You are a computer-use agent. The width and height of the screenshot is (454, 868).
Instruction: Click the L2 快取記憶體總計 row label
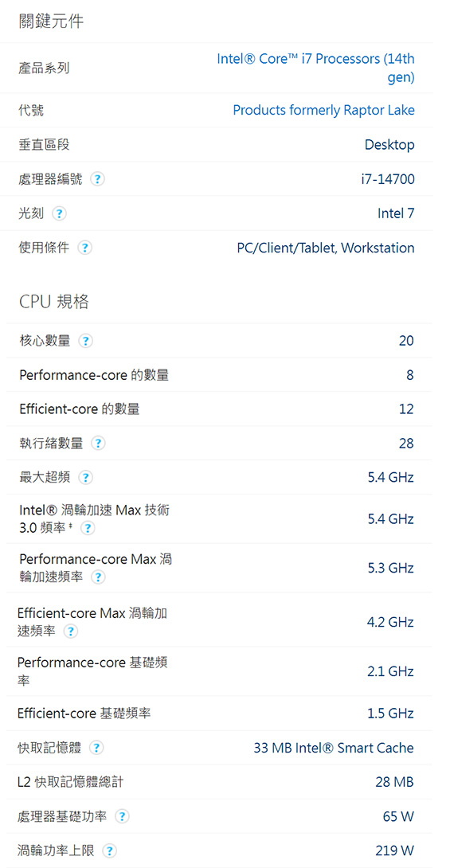point(70,782)
